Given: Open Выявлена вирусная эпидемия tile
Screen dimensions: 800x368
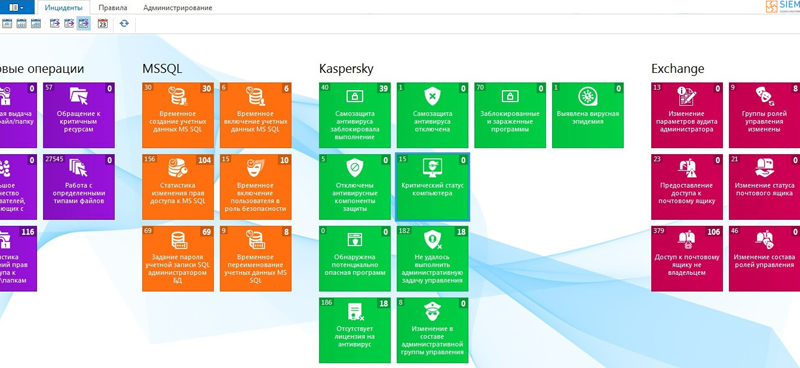Looking at the screenshot, I should pyautogui.click(x=588, y=115).
